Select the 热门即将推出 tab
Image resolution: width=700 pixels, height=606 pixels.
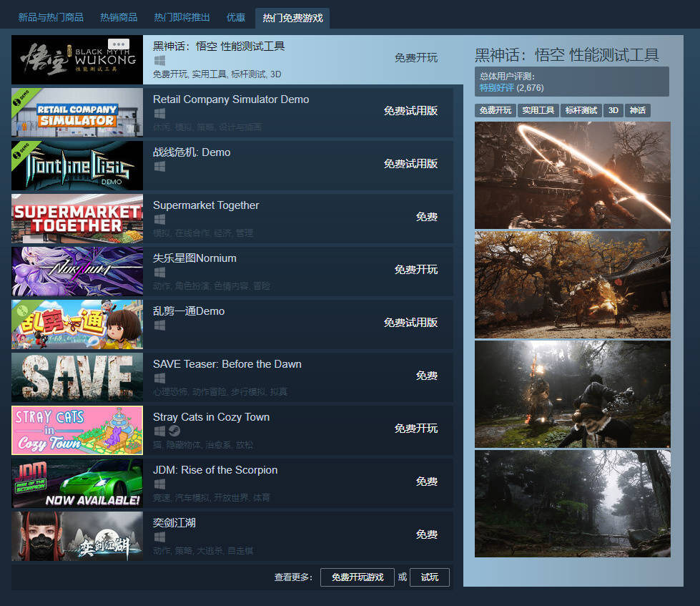182,18
